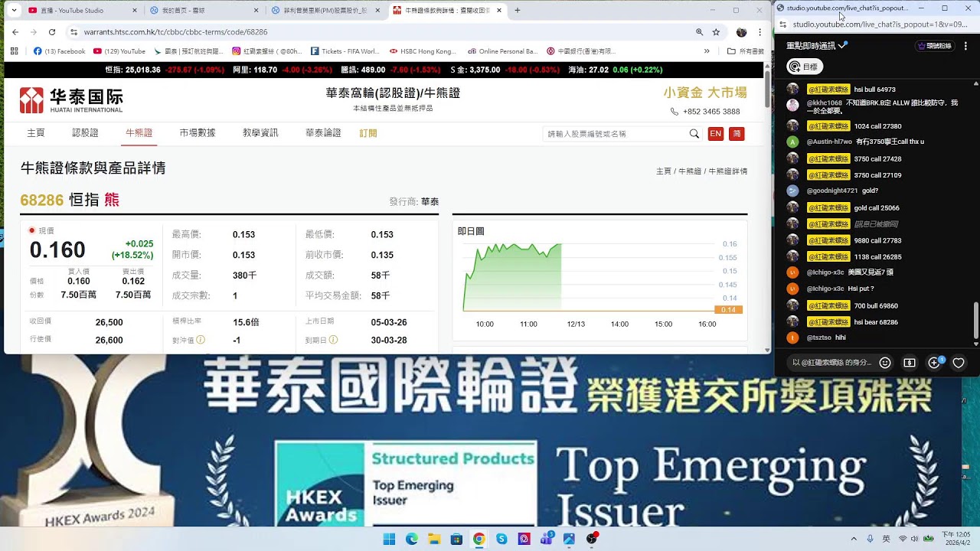Open site settings icon in chat window
The image size is (980, 551).
click(782, 24)
